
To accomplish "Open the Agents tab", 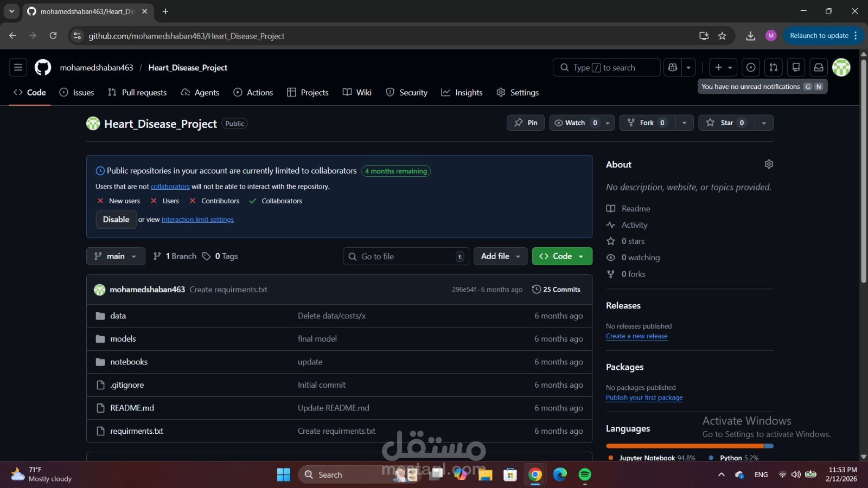I will (x=200, y=93).
